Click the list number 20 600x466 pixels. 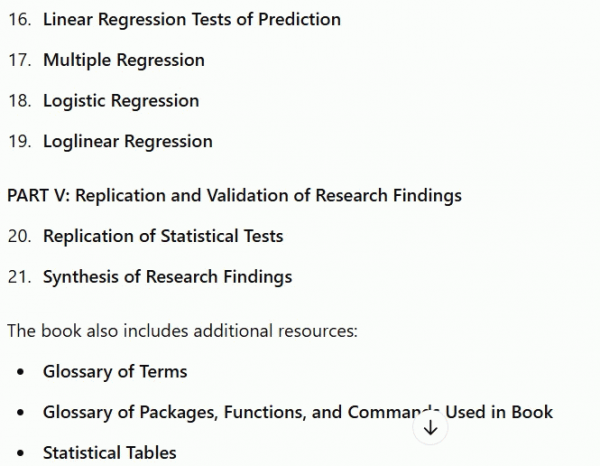(x=20, y=236)
